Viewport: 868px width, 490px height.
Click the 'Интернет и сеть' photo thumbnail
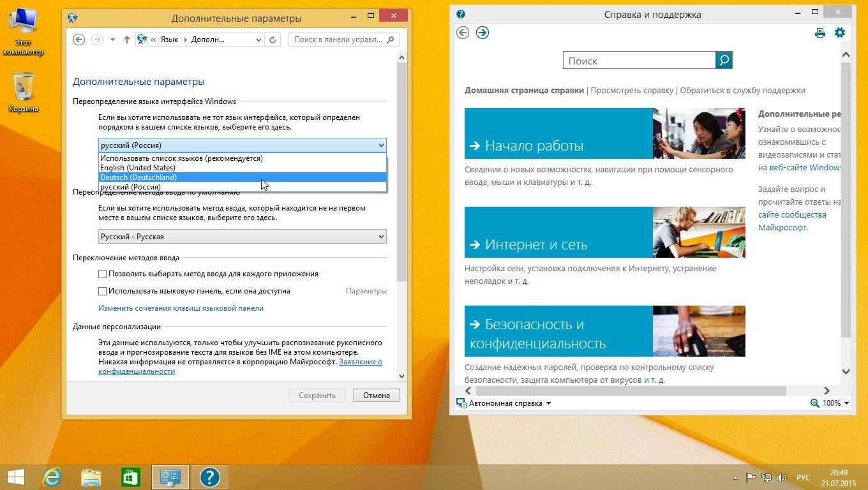point(699,232)
